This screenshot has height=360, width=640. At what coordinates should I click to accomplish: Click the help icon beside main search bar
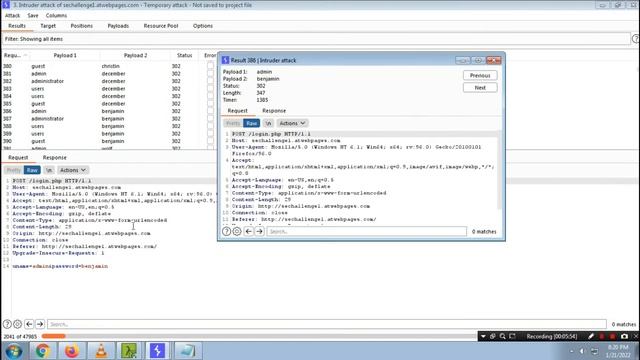click(x=7, y=324)
